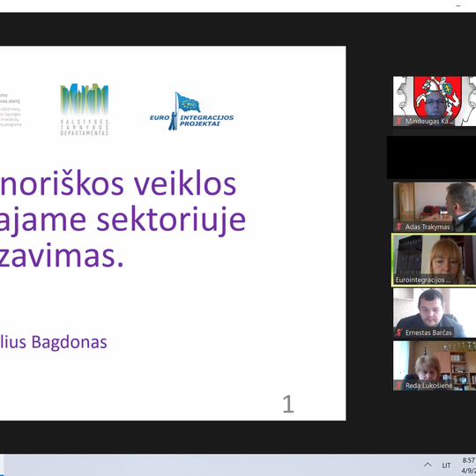
Task: Click muted mic icon beside Reda Lukošienė
Action: point(398,385)
